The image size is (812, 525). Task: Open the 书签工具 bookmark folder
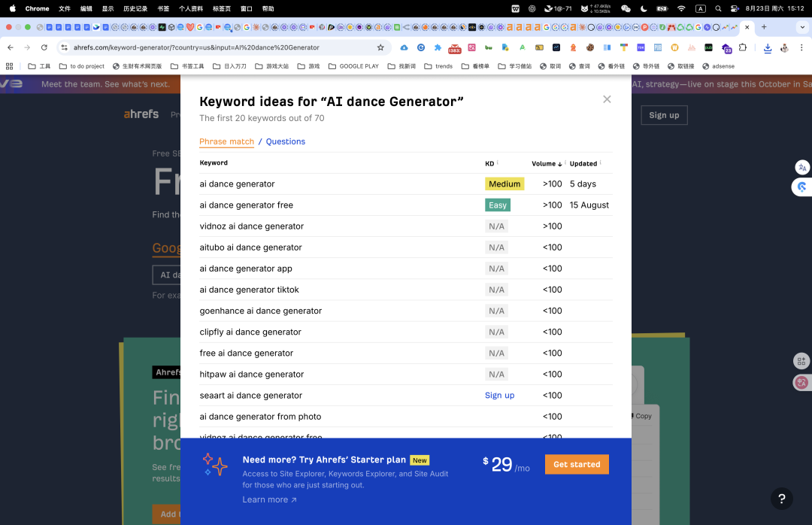point(187,66)
